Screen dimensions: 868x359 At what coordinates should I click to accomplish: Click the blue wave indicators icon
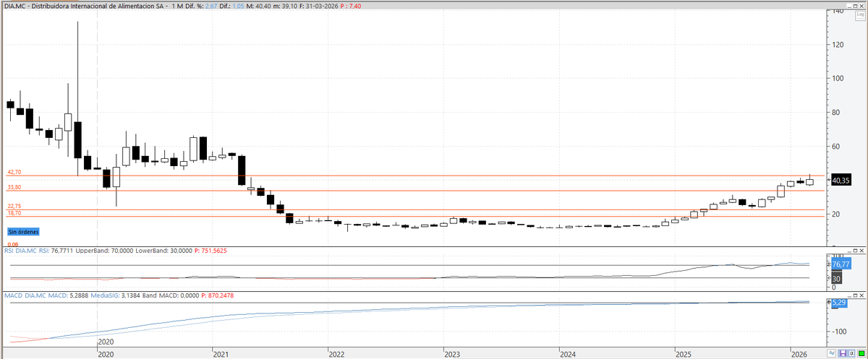click(831, 352)
